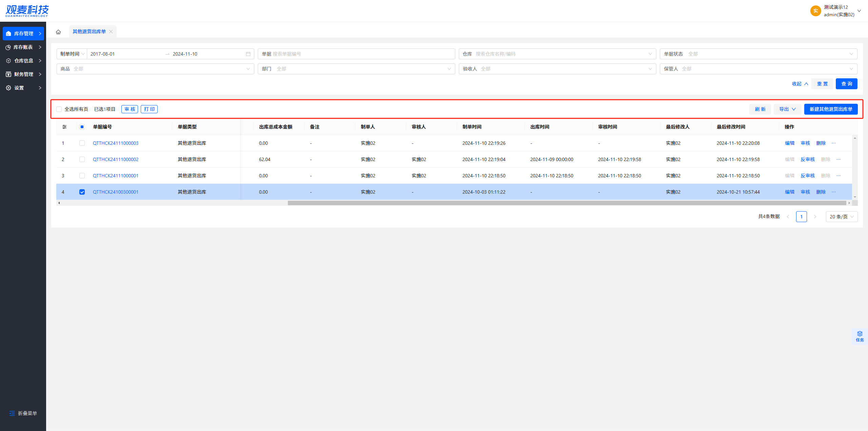
Task: Check the 全选所有页 checkbox
Action: [59, 109]
